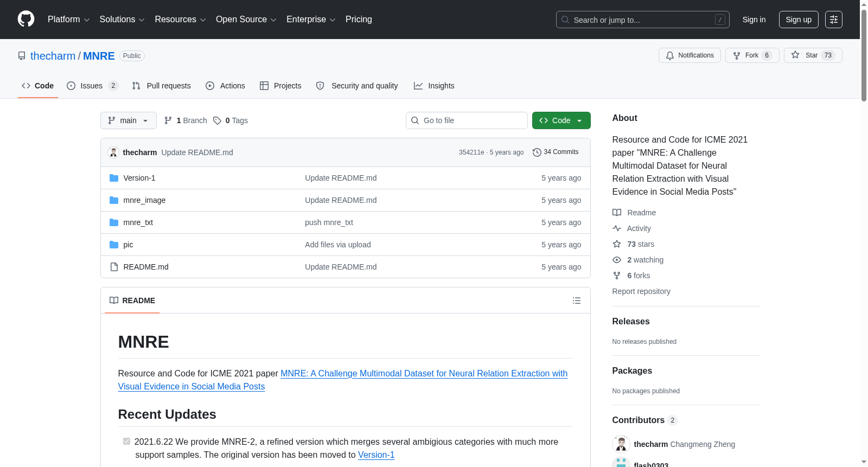Click the branch icon next to 1 Branch

(x=168, y=120)
